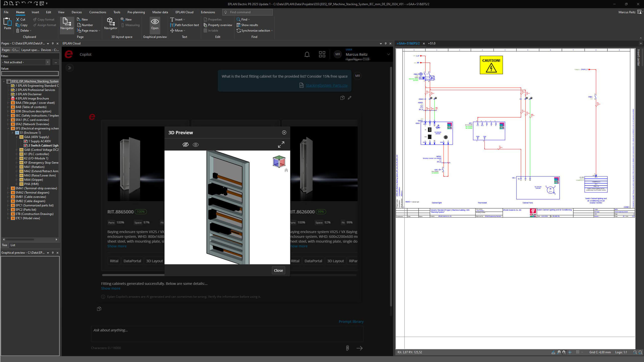The height and width of the screenshot is (362, 644).
Task: Open the 'Not activated' filter dropdown
Action: (x=47, y=62)
